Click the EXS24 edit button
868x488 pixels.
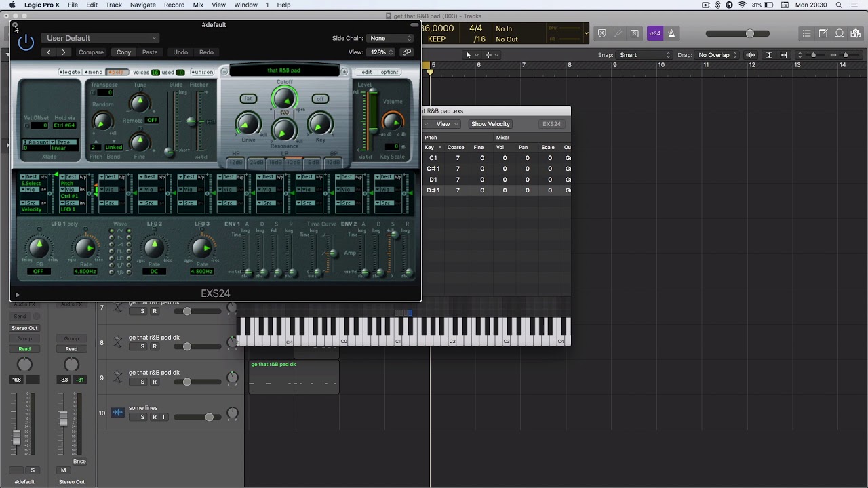click(x=367, y=72)
